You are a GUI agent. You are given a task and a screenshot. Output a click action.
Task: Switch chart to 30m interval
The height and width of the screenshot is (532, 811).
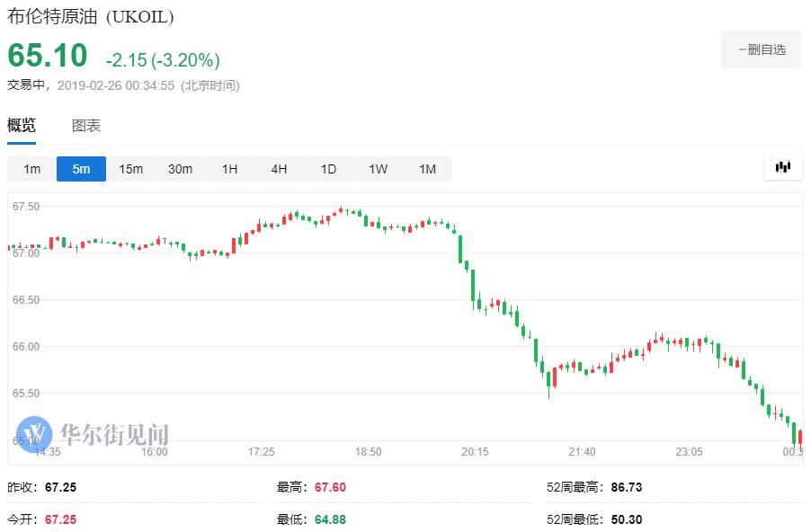[180, 169]
